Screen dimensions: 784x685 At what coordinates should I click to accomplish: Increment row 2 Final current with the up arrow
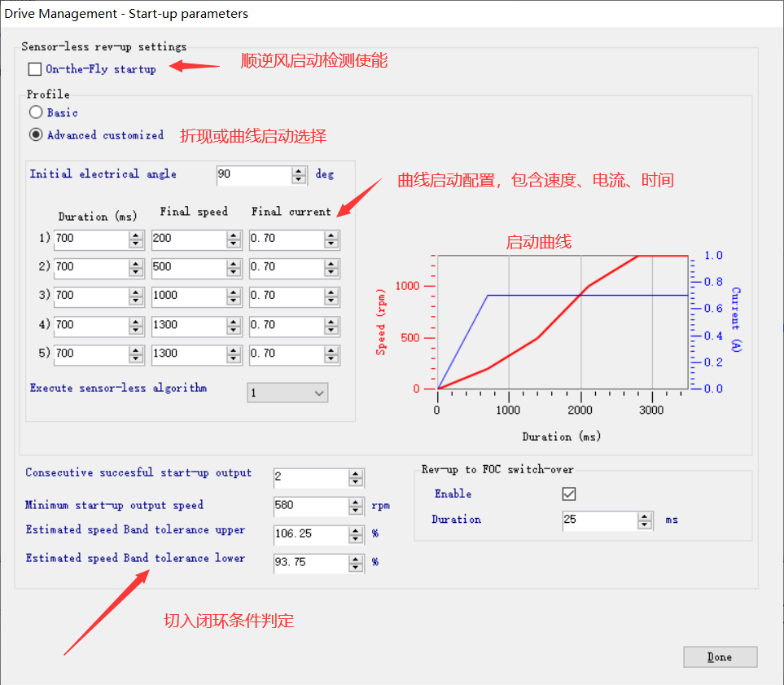tap(331, 263)
